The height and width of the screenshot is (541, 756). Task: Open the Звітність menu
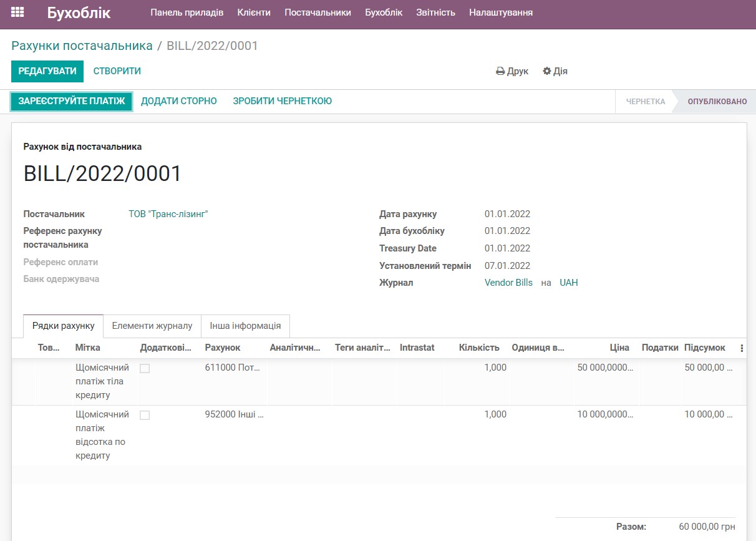coord(435,12)
